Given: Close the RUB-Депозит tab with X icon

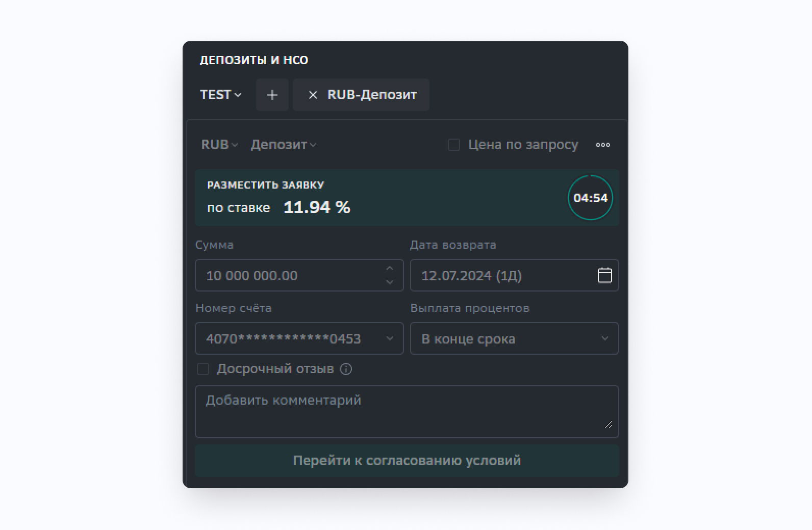Looking at the screenshot, I should point(313,95).
